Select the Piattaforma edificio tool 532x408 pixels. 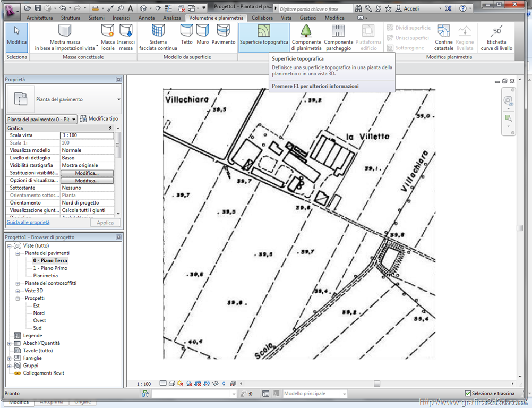[368, 37]
